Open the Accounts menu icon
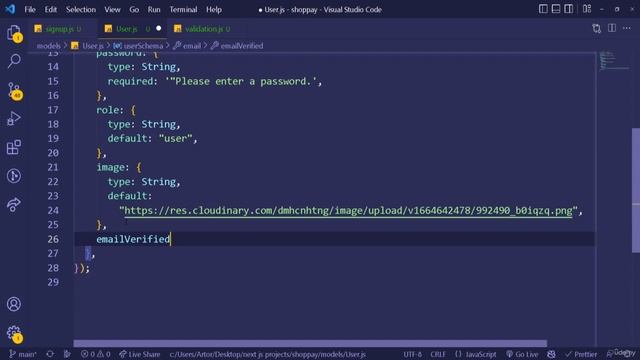 coord(14,304)
